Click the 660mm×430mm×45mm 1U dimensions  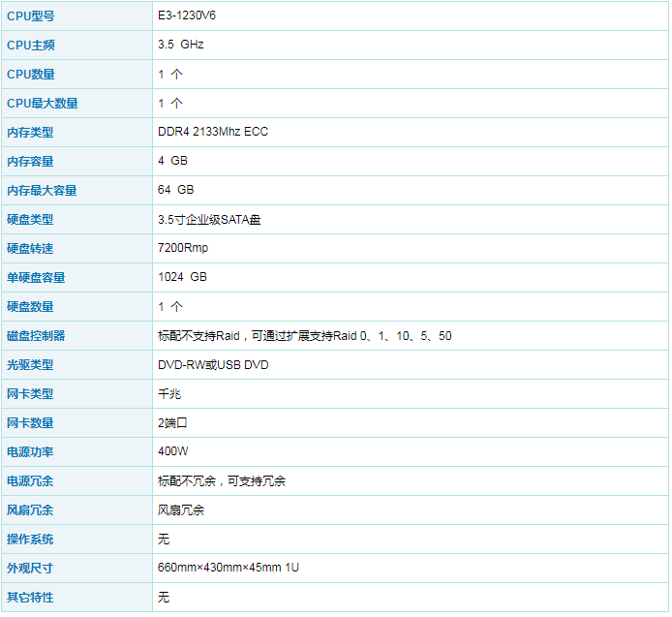pyautogui.click(x=229, y=569)
